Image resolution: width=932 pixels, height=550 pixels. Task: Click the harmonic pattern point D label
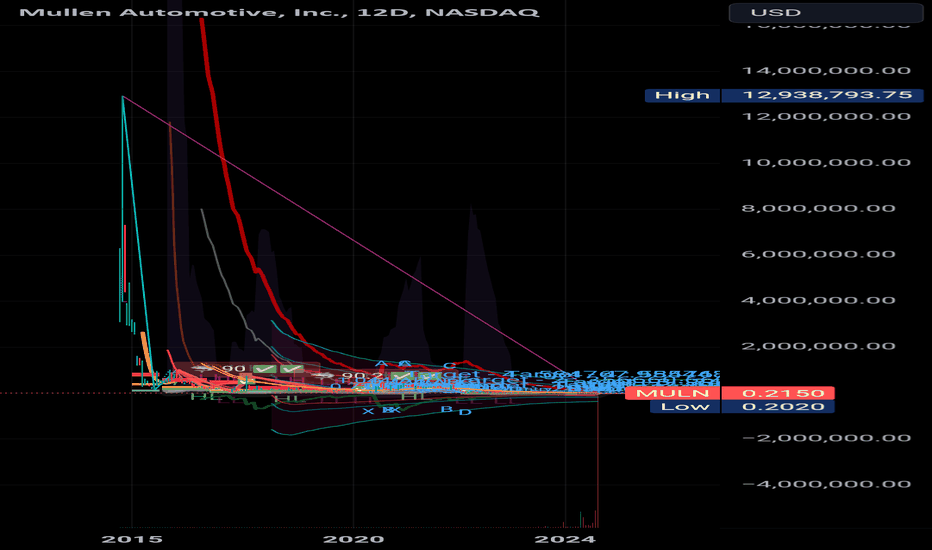pos(465,412)
